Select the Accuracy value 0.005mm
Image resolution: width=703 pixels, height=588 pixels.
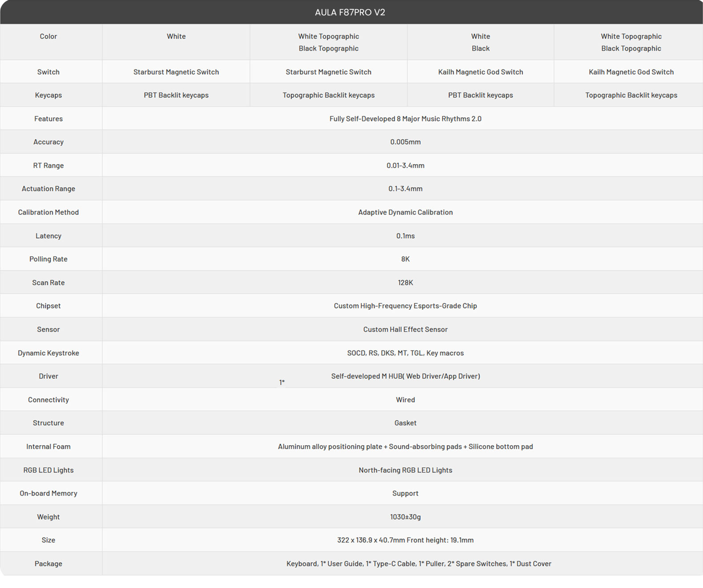(x=405, y=142)
